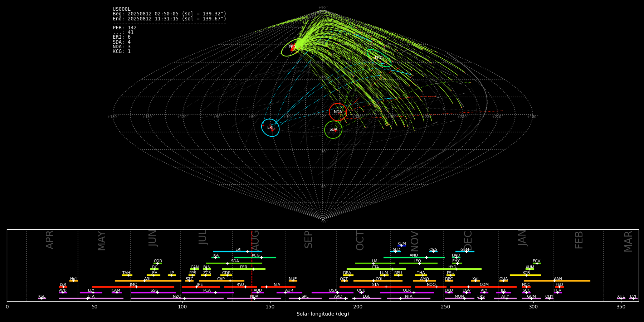
Task: Click the ORS shower label in the timeline
Action: (x=433, y=250)
